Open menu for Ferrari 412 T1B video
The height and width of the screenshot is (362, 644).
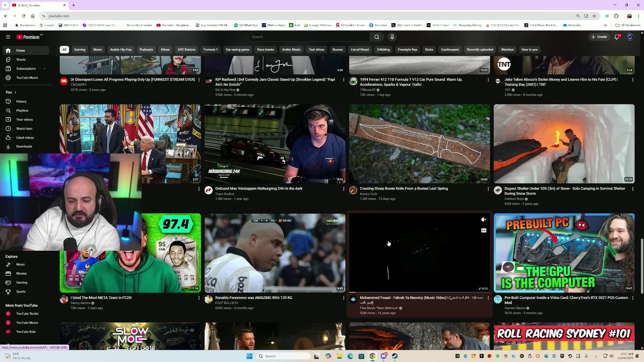488,80
